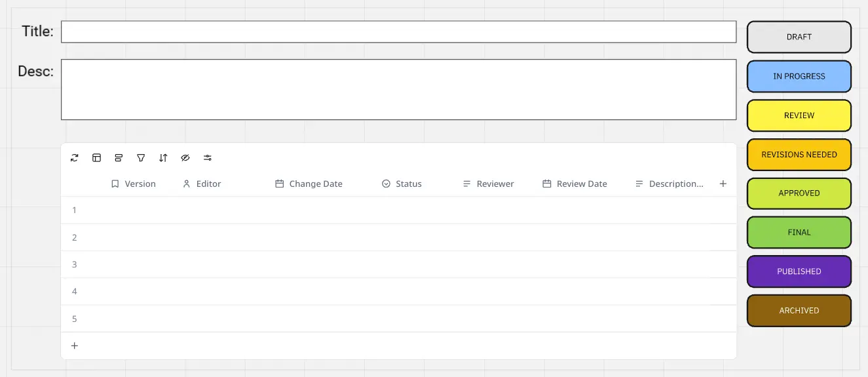
Task: Toggle hidden fields with crossed-eye icon
Action: 185,158
